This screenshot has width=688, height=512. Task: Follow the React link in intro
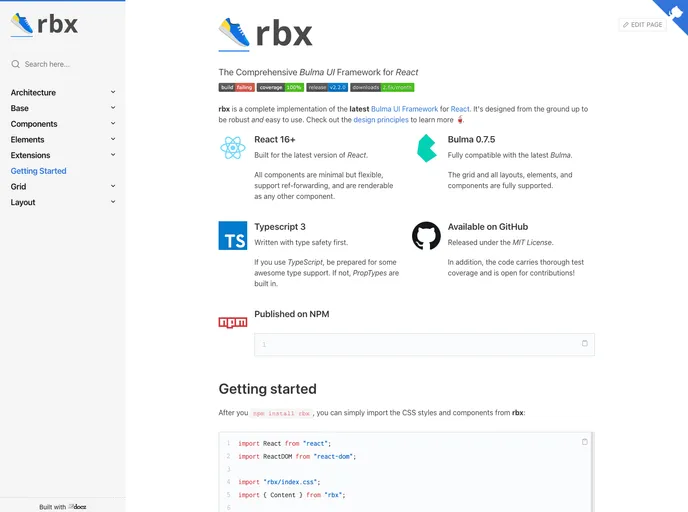coord(460,109)
